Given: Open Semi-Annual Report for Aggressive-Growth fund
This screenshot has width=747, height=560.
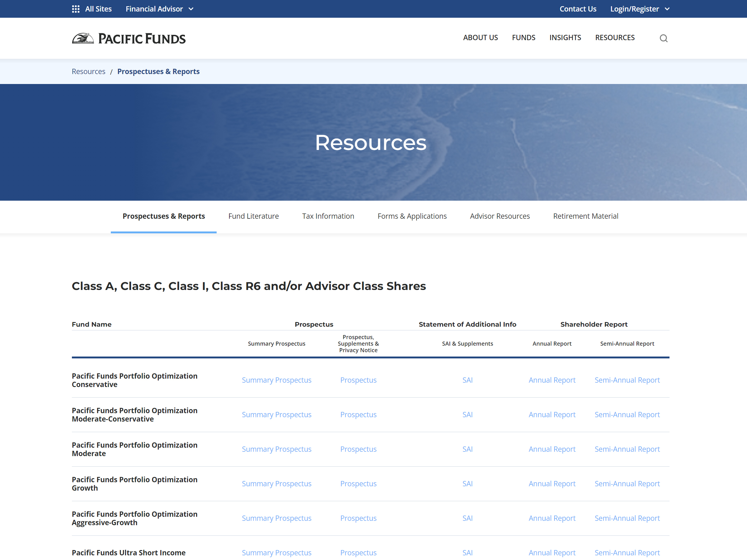Looking at the screenshot, I should tap(627, 518).
